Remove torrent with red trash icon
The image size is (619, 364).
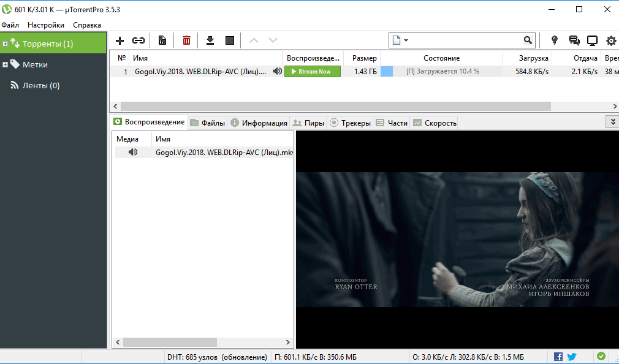point(186,40)
